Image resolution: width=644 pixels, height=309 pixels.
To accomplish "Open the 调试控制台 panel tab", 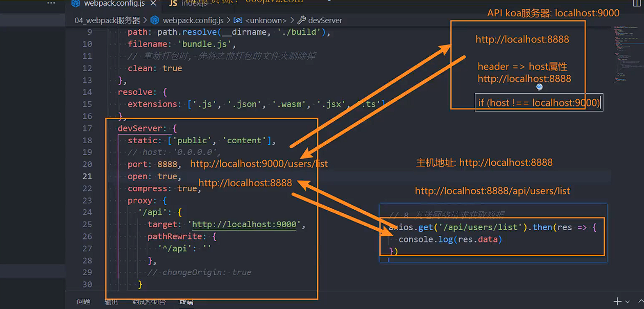I will [149, 302].
